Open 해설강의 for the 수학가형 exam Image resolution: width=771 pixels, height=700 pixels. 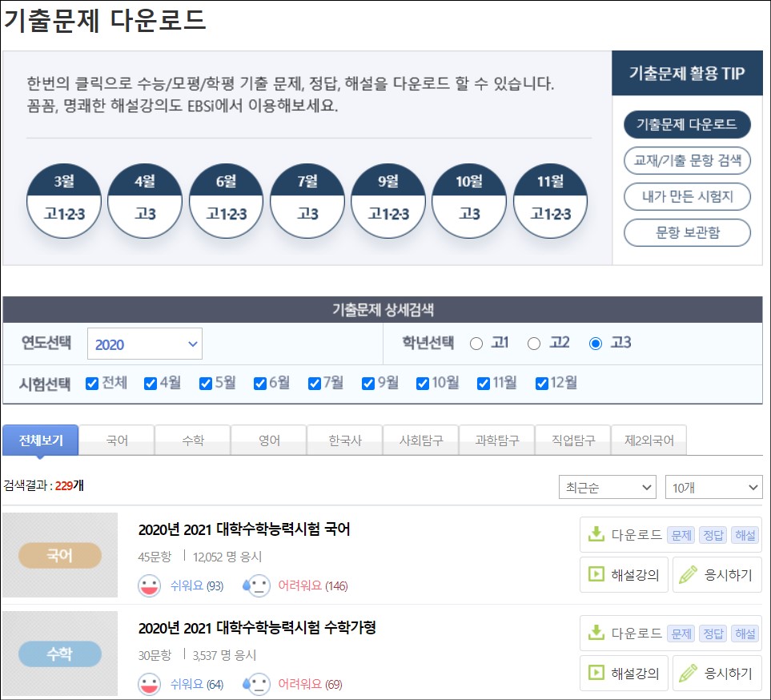624,673
